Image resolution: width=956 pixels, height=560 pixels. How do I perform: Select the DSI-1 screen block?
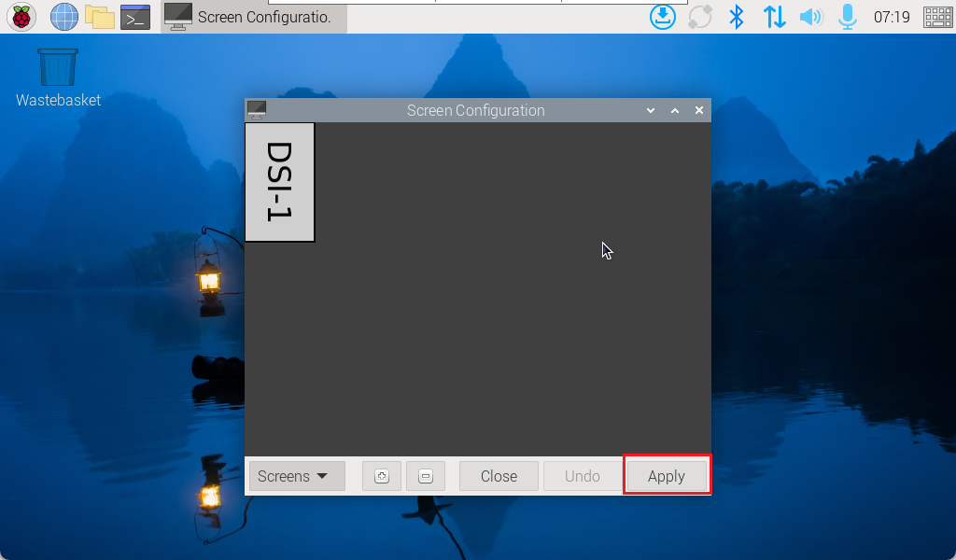(279, 182)
